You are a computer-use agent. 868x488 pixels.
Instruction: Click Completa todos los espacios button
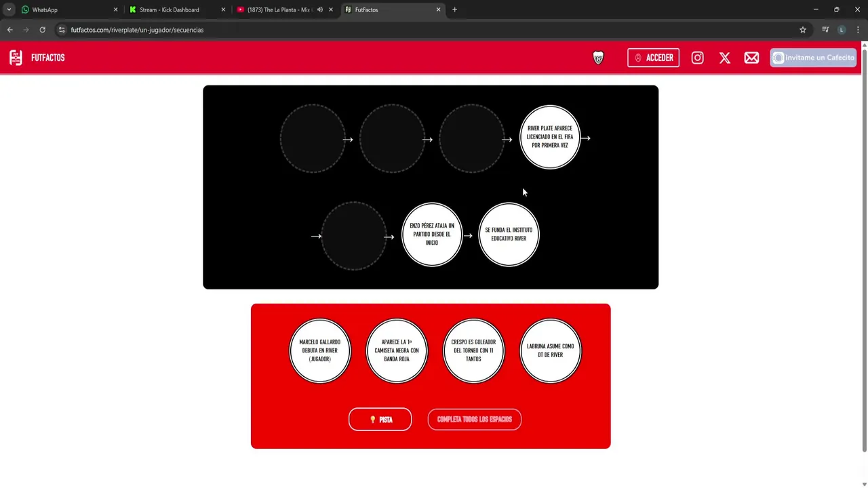(474, 420)
